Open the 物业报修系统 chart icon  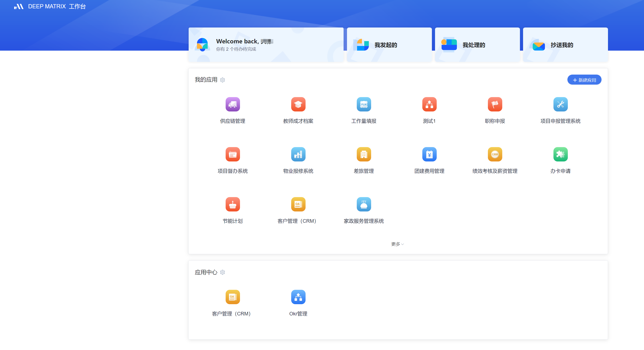(298, 154)
